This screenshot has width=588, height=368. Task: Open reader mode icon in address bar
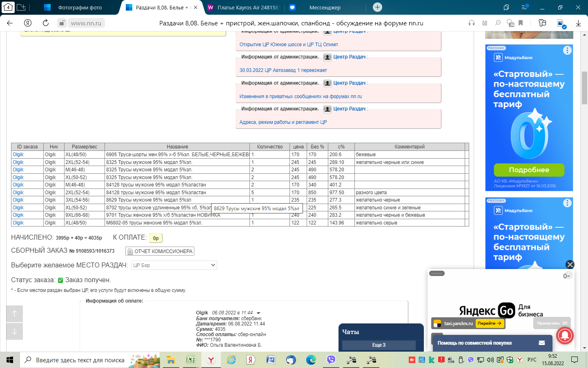pyautogui.click(x=485, y=23)
